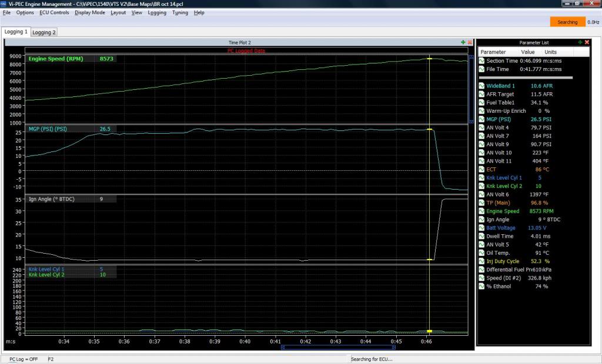
Task: Click the Searching for ECU... status text
Action: click(x=372, y=359)
